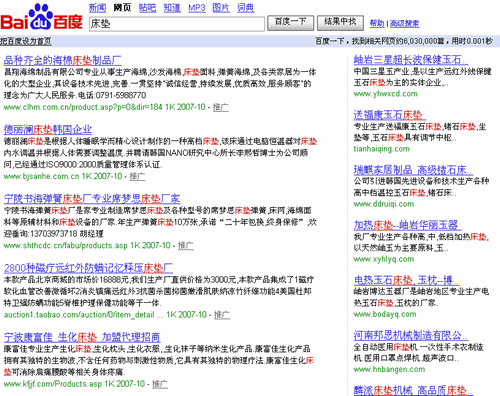Open result 宁波康富佳 生化床垫 加盟代理招商
The height and width of the screenshot is (396, 500).
pos(82,337)
